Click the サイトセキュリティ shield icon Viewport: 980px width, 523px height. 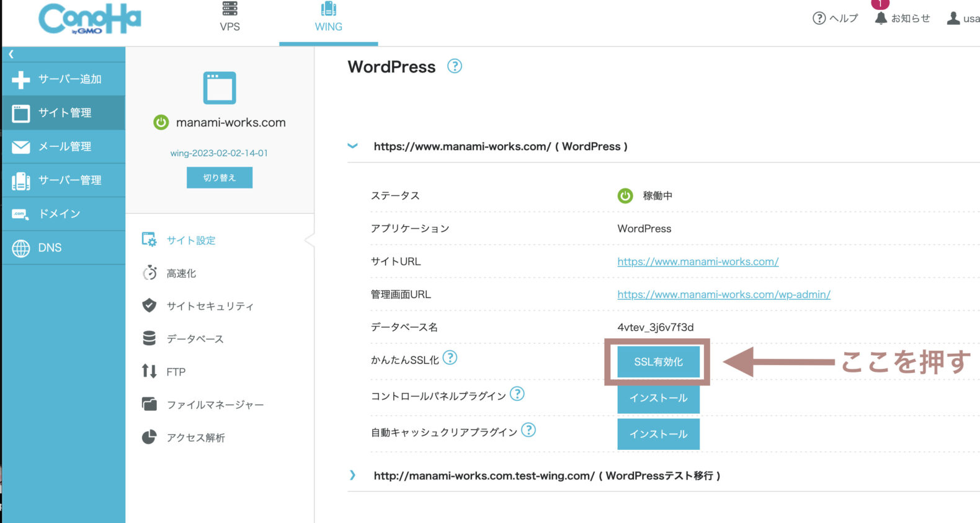149,305
